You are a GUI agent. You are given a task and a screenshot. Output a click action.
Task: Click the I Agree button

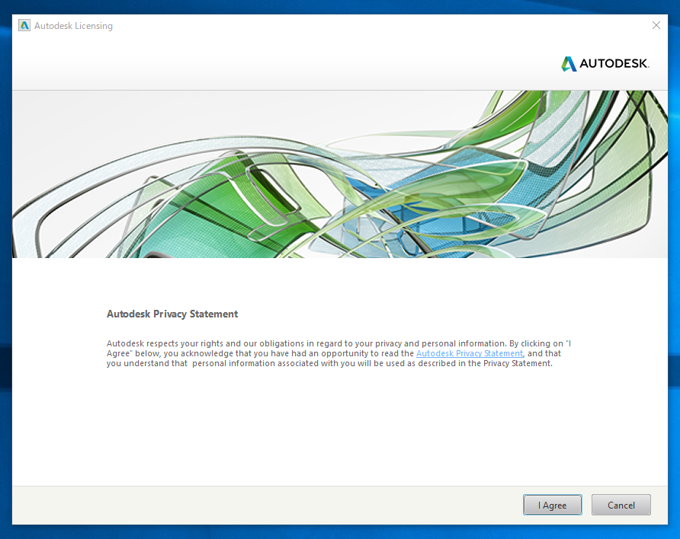point(552,505)
